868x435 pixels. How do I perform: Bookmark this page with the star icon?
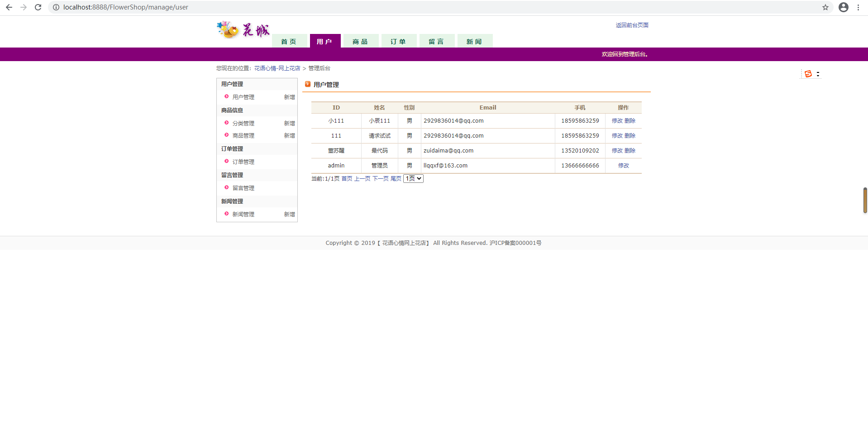(825, 7)
